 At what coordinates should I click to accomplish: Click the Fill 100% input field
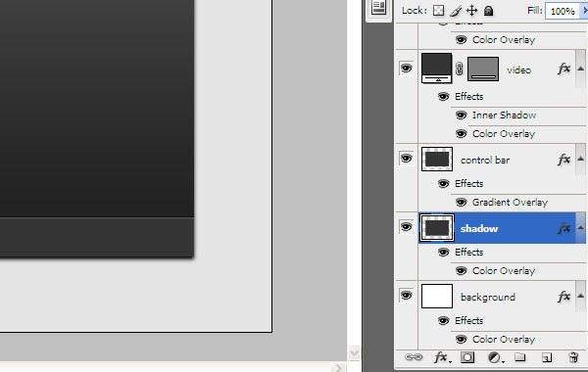(x=563, y=11)
